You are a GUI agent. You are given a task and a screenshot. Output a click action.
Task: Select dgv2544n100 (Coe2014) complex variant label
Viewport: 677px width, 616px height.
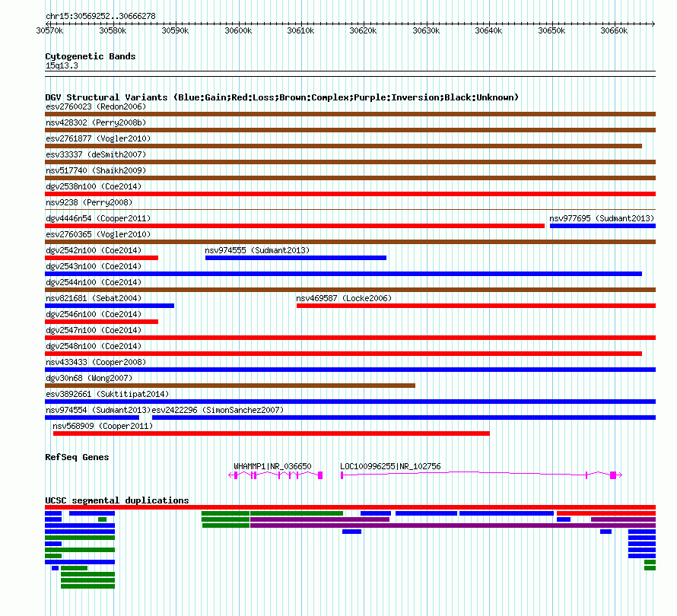click(x=94, y=282)
